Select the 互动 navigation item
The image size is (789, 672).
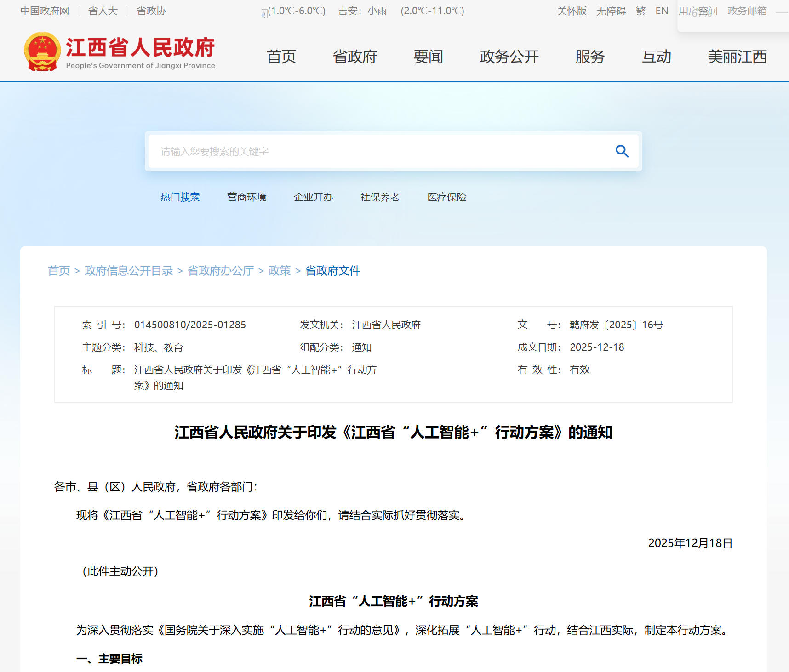tap(656, 57)
